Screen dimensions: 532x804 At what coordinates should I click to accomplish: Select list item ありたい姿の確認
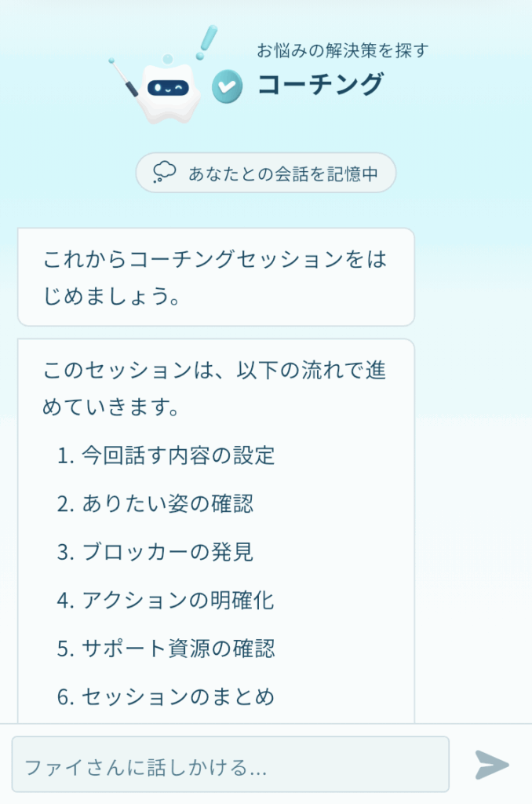[x=155, y=503]
